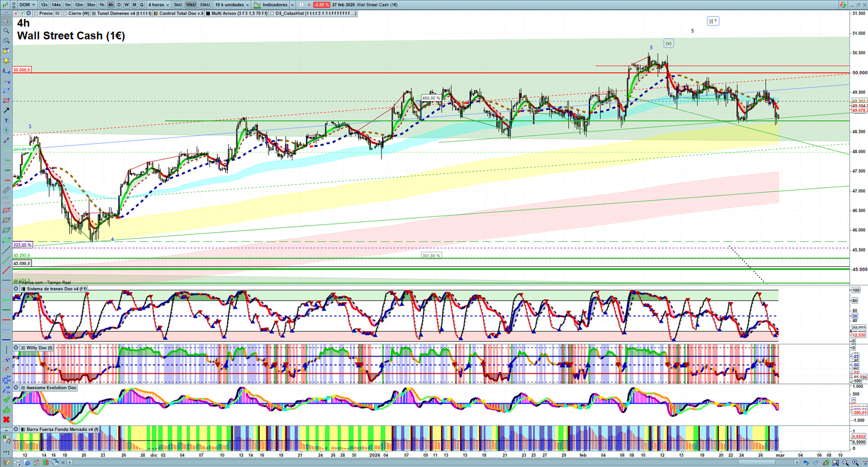Select the red rectangle drawing tool
Screen dimensions: 868x467
pyautogui.click(x=6, y=101)
